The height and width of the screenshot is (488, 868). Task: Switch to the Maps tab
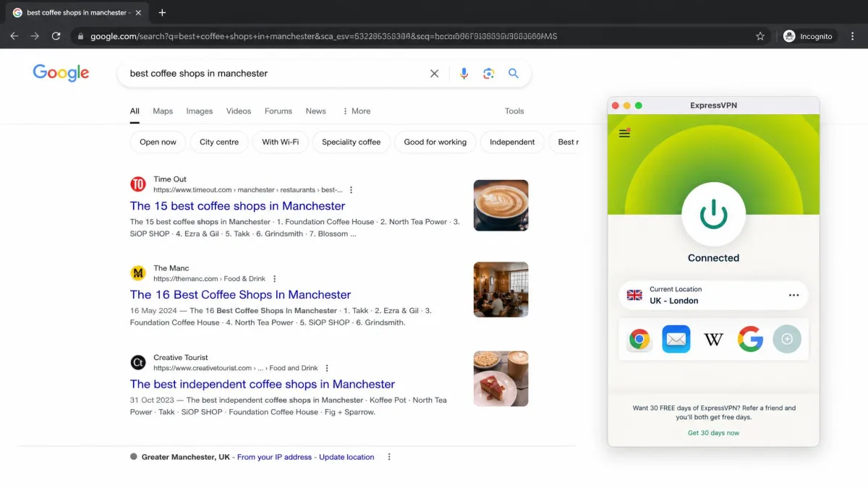[x=163, y=111]
